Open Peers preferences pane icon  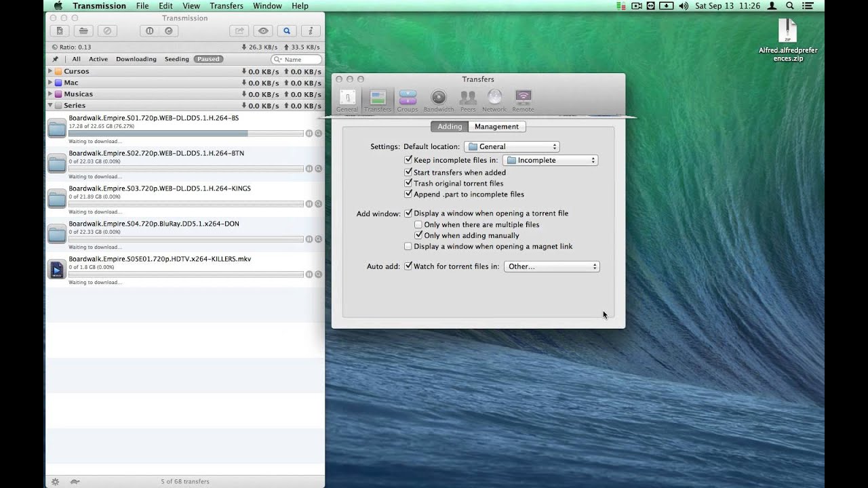468,100
